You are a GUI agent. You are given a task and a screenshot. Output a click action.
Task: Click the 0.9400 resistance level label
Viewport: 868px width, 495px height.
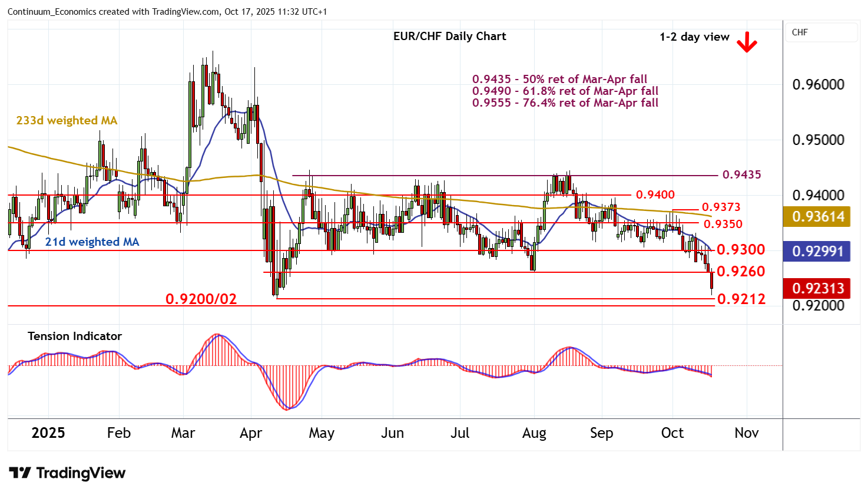(655, 194)
